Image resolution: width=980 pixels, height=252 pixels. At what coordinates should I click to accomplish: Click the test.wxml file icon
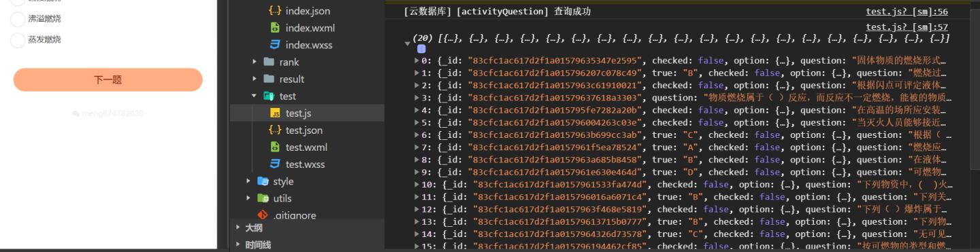pos(275,147)
